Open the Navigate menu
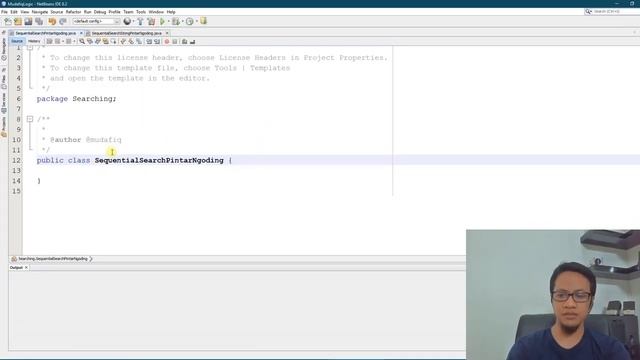 pyautogui.click(x=40, y=12)
